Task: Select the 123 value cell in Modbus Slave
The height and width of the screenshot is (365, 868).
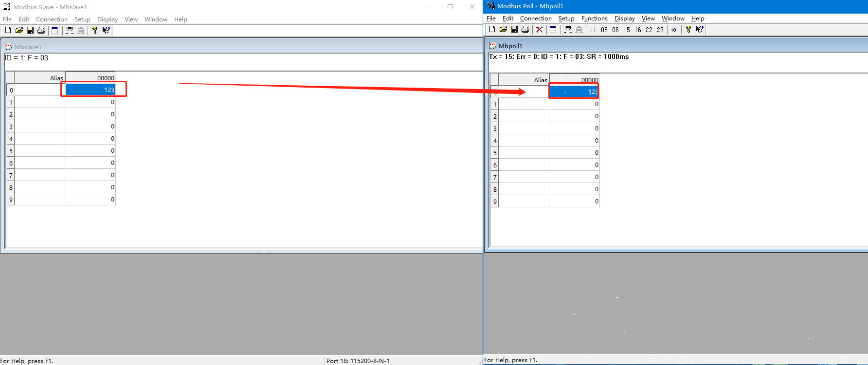Action: point(90,90)
